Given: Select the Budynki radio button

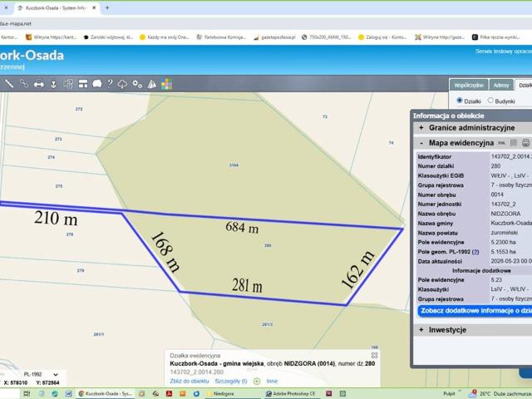Looking at the screenshot, I should click(490, 101).
